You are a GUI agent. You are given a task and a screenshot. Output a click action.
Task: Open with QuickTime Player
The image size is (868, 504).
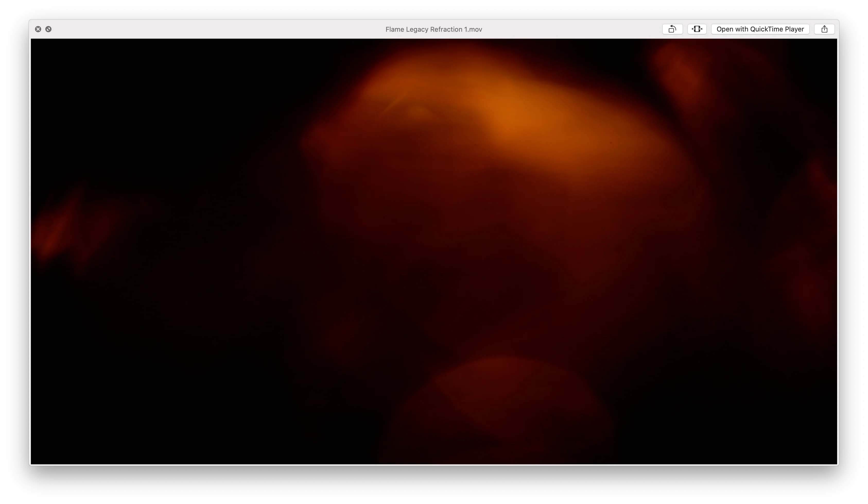click(760, 29)
